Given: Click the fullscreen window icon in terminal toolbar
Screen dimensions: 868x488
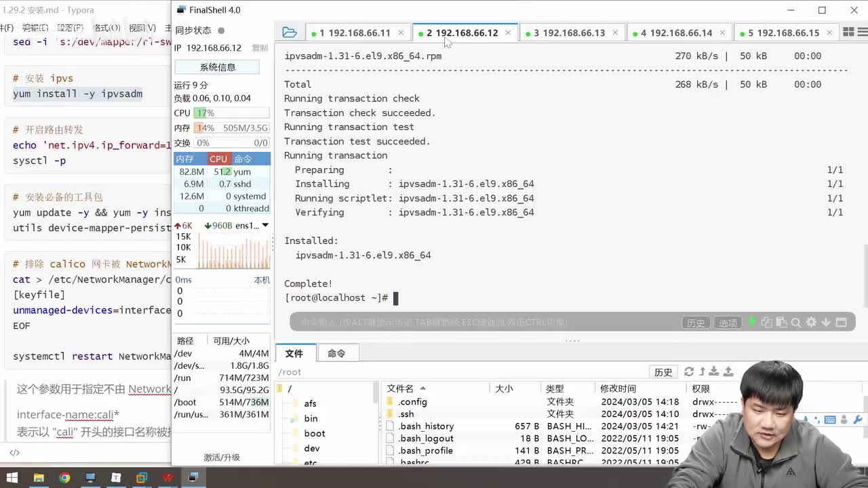Looking at the screenshot, I should point(842,323).
